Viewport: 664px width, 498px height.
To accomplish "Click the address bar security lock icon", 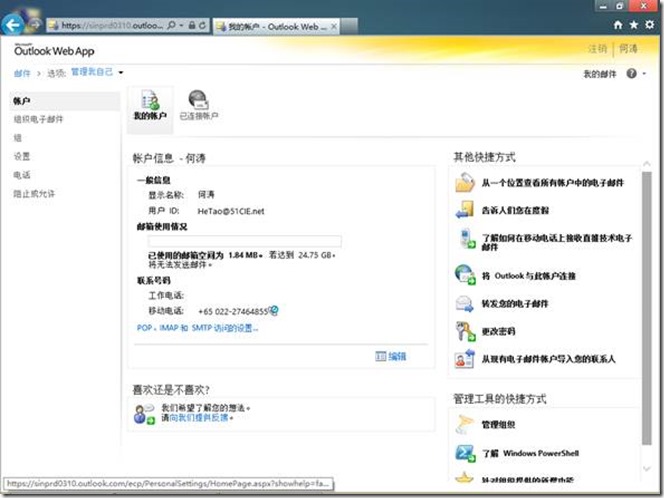I will 192,25.
